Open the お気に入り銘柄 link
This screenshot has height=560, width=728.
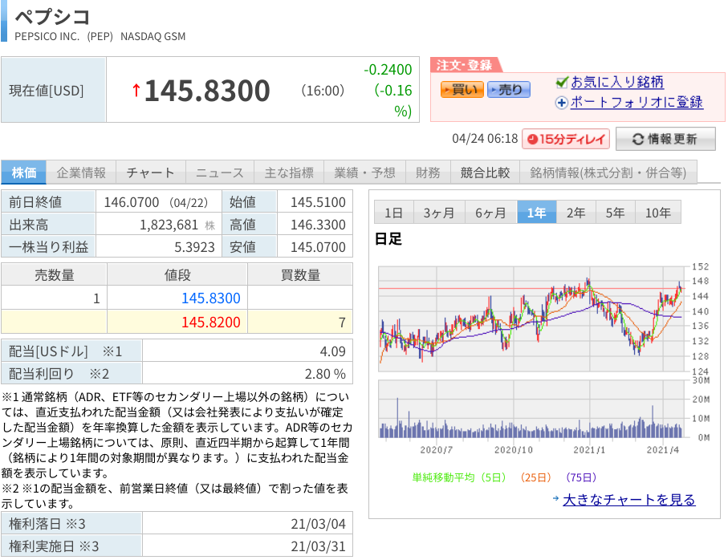click(617, 82)
